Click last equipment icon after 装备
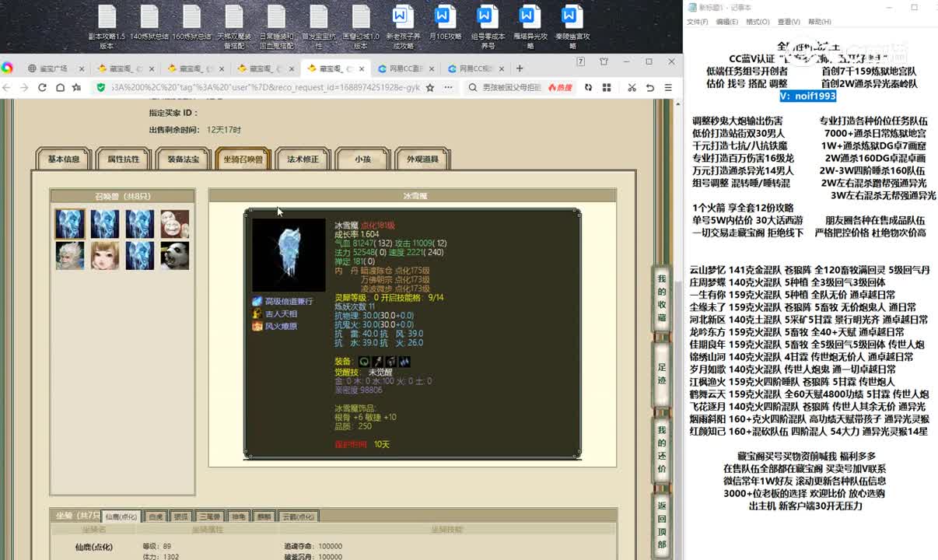 tap(404, 362)
